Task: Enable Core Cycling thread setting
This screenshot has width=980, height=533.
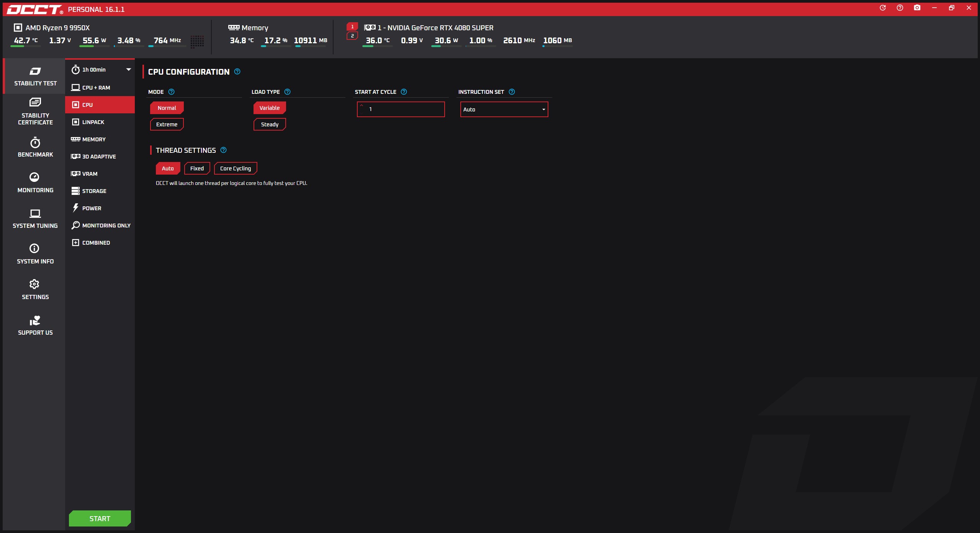Action: [x=236, y=168]
